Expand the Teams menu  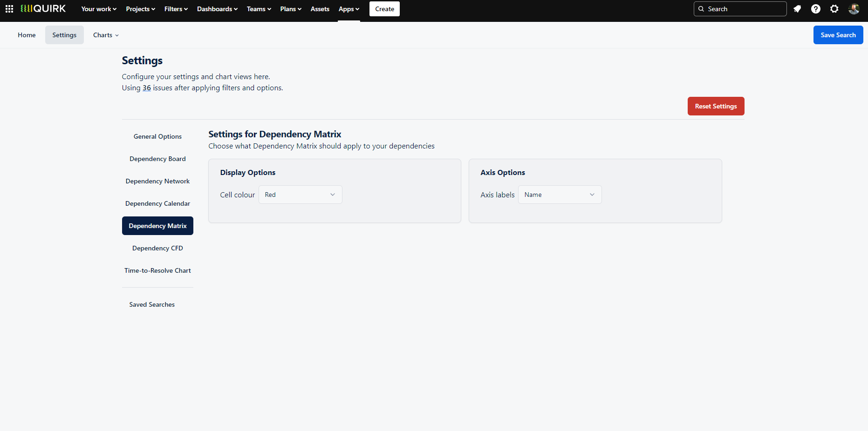click(x=259, y=9)
